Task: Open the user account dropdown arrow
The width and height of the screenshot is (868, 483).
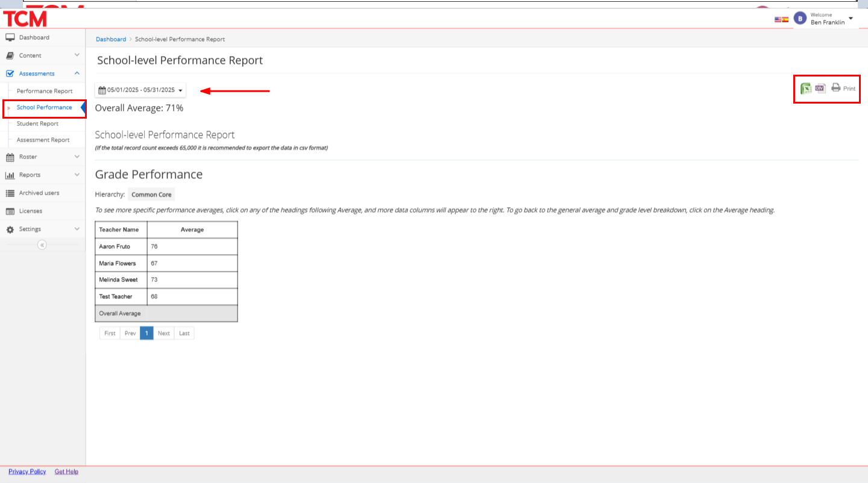Action: 851,19
